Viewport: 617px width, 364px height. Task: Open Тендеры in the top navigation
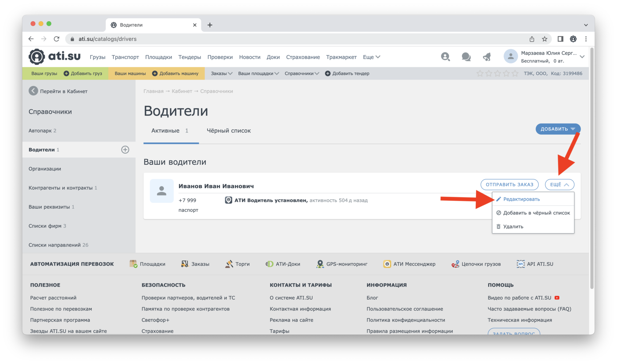pos(190,57)
